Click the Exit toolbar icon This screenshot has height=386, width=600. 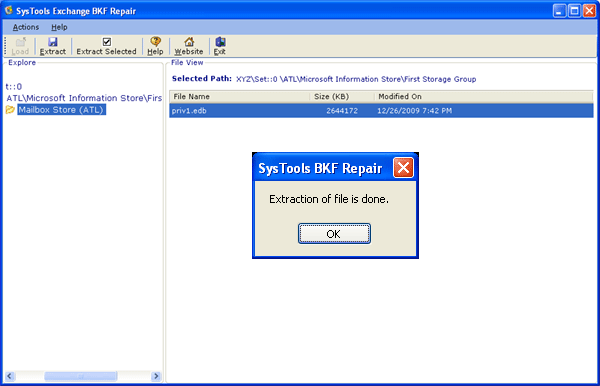click(x=220, y=41)
